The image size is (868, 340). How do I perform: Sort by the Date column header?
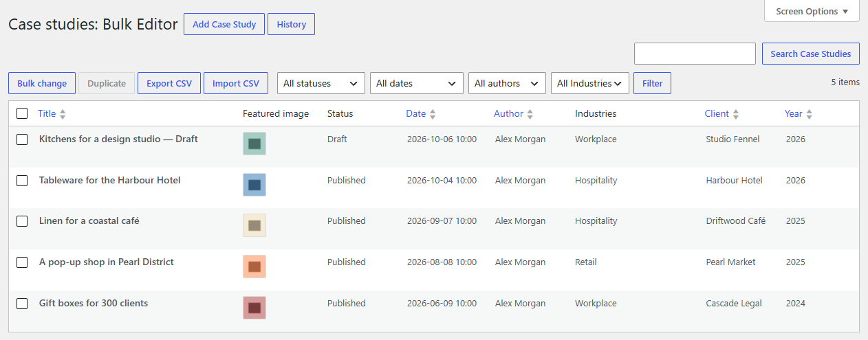pyautogui.click(x=415, y=114)
